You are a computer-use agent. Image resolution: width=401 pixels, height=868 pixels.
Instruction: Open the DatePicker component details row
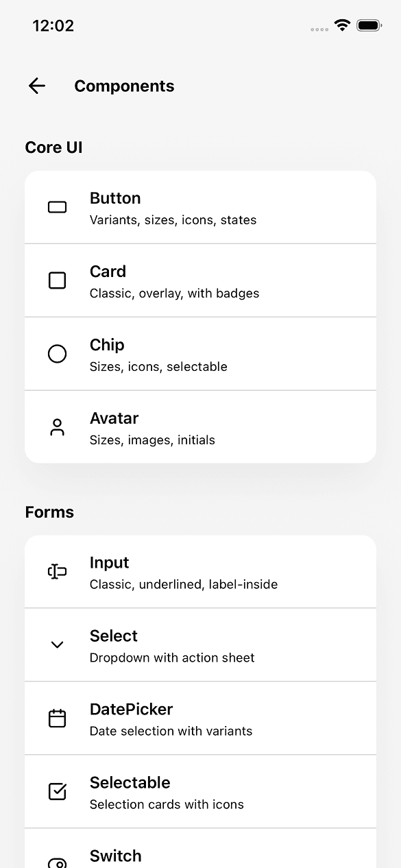(x=200, y=718)
